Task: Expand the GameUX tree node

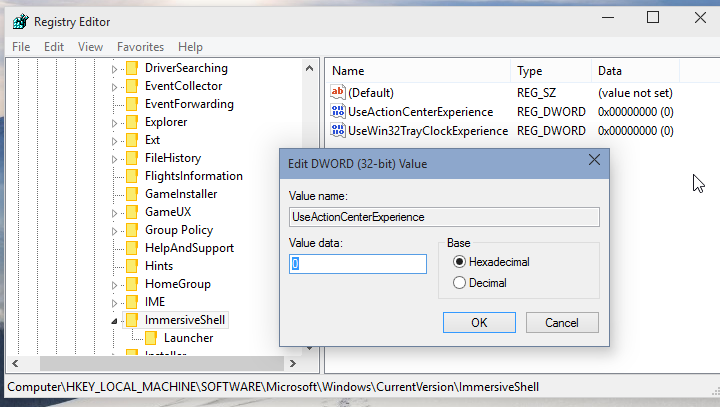Action: (114, 213)
